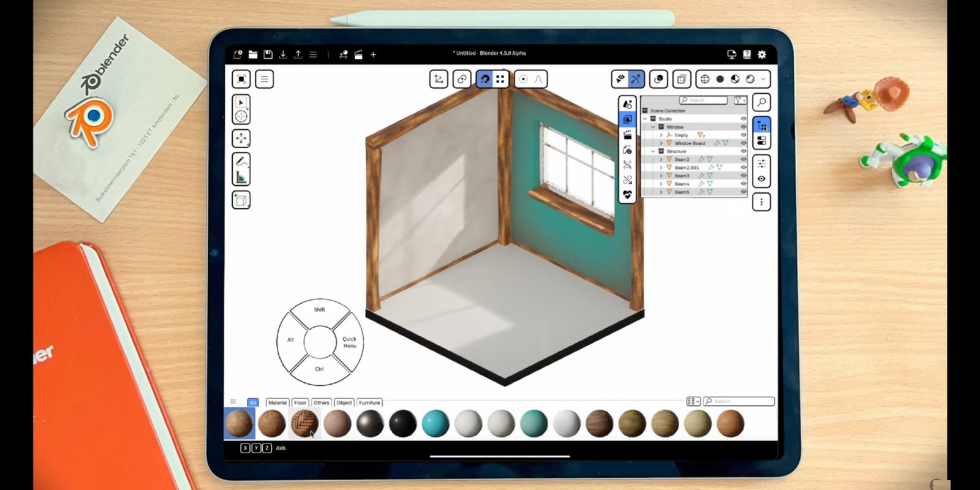980x490 pixels.
Task: Select the Move tool in left toolbar
Action: tap(241, 139)
